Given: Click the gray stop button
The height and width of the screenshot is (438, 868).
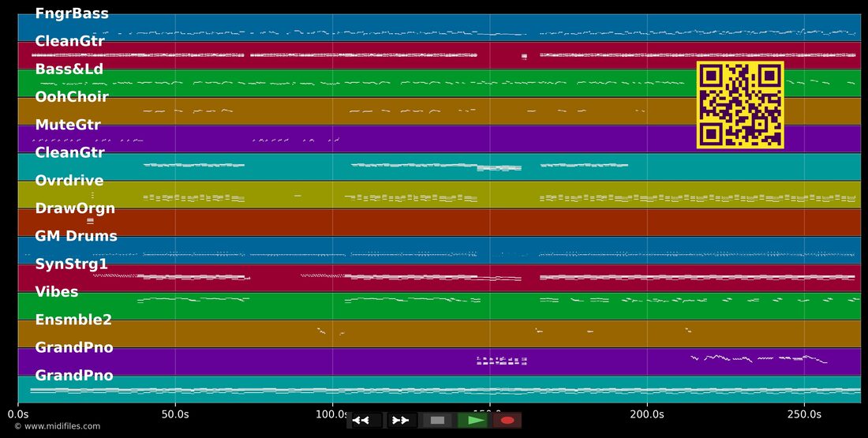Looking at the screenshot, I should click(x=437, y=421).
